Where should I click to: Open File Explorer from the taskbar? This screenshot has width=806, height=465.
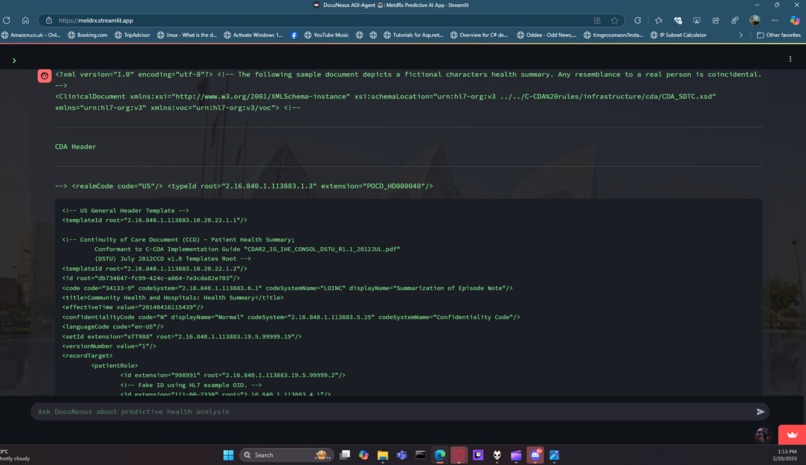tap(382, 455)
